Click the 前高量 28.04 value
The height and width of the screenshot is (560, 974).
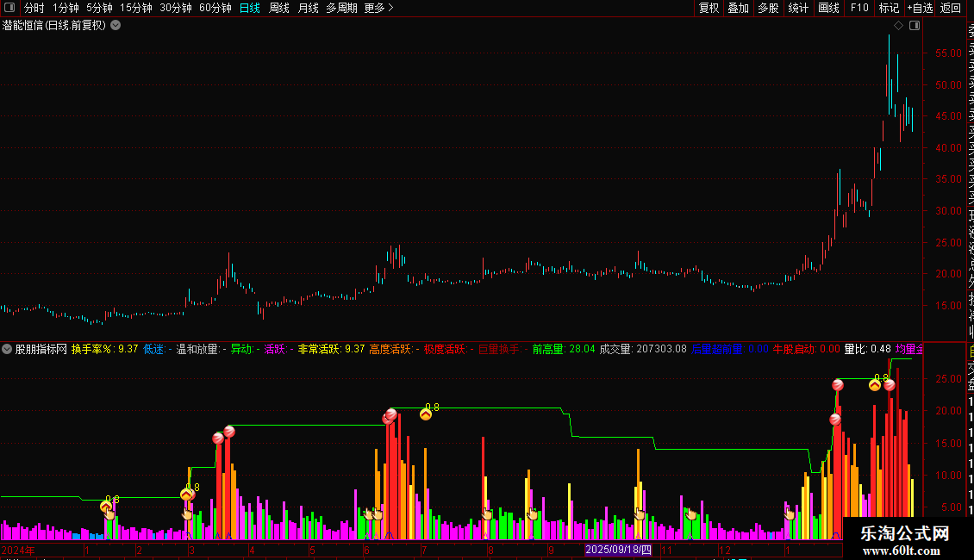pyautogui.click(x=564, y=349)
